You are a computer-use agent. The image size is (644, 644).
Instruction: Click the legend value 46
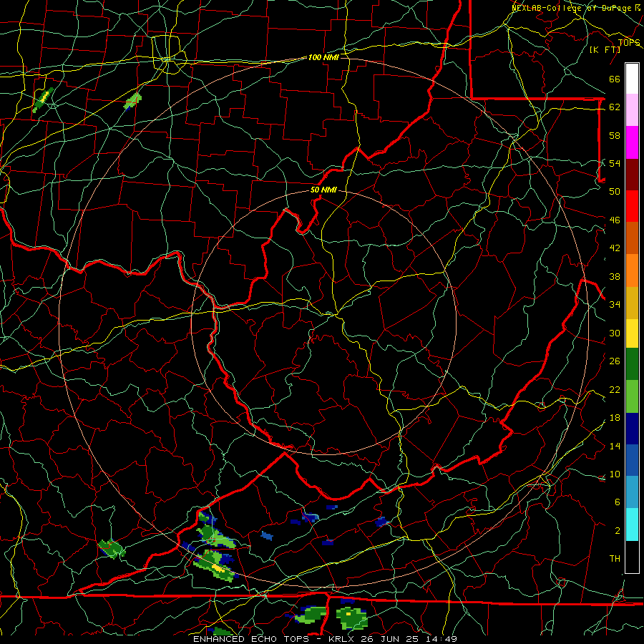[615, 220]
